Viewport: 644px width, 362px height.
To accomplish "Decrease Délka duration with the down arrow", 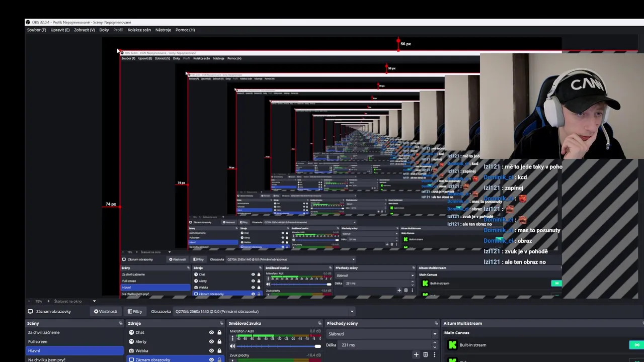I will click(x=435, y=347).
